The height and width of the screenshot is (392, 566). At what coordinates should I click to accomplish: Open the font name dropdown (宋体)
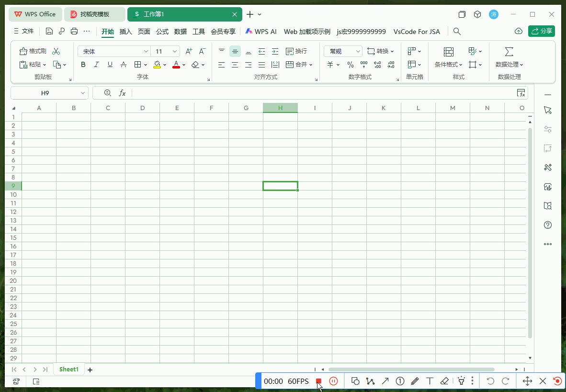146,51
